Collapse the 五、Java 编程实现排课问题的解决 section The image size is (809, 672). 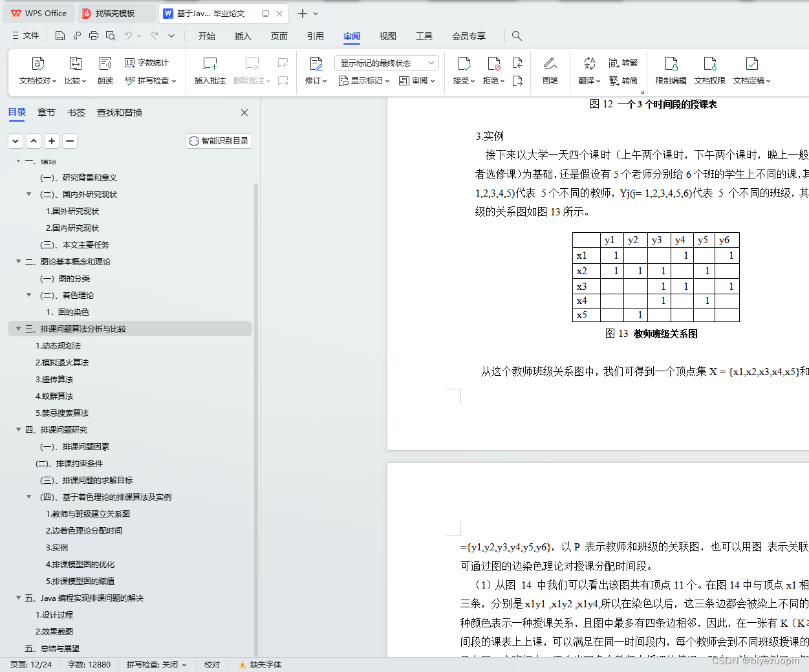(x=18, y=598)
